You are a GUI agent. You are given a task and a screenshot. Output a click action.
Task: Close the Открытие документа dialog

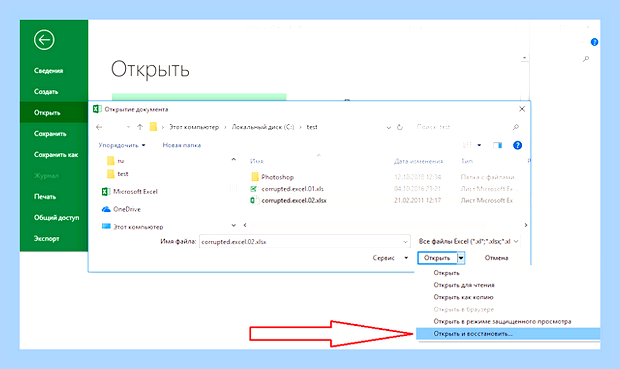[x=522, y=109]
